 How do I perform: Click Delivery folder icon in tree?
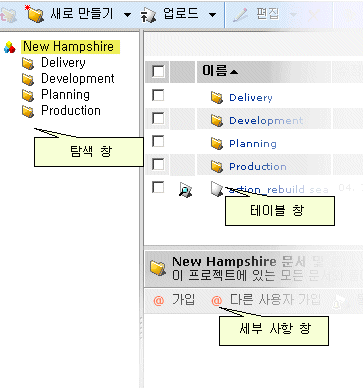click(x=28, y=63)
